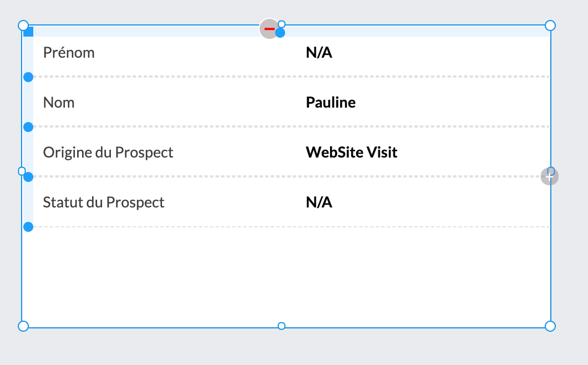Select the Statut du Prospect label
The image size is (588, 365).
(104, 202)
